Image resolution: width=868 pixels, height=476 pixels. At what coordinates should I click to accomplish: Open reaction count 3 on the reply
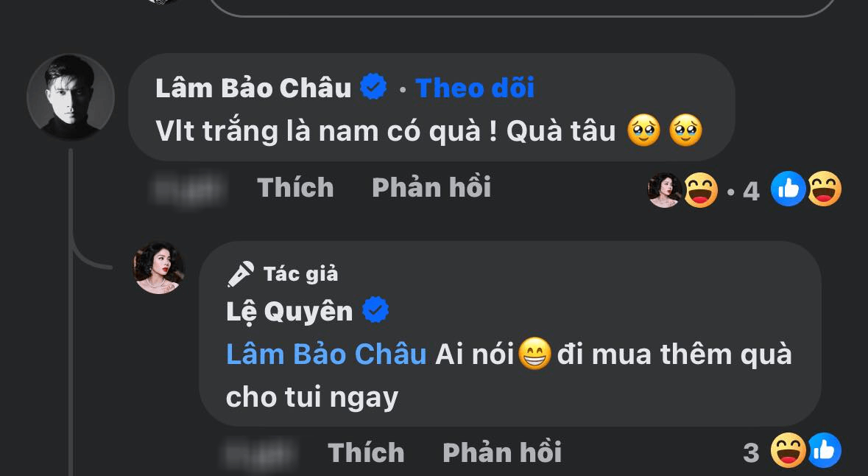751,453
